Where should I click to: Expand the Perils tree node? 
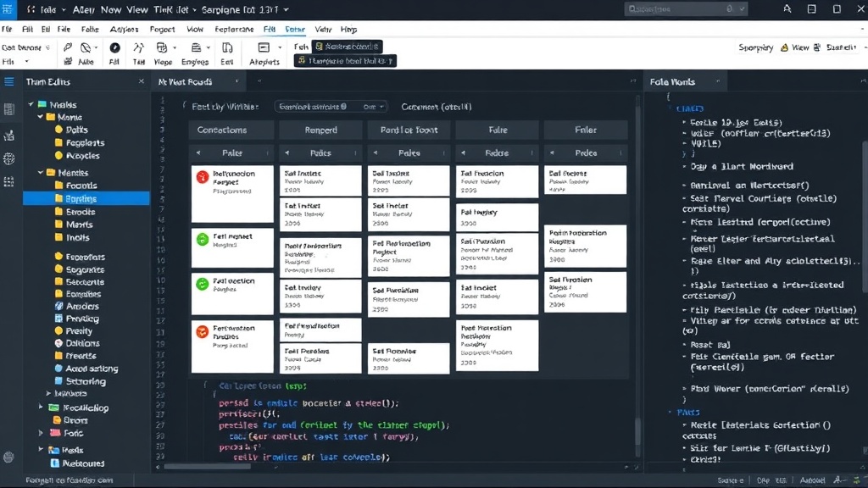coord(41,450)
